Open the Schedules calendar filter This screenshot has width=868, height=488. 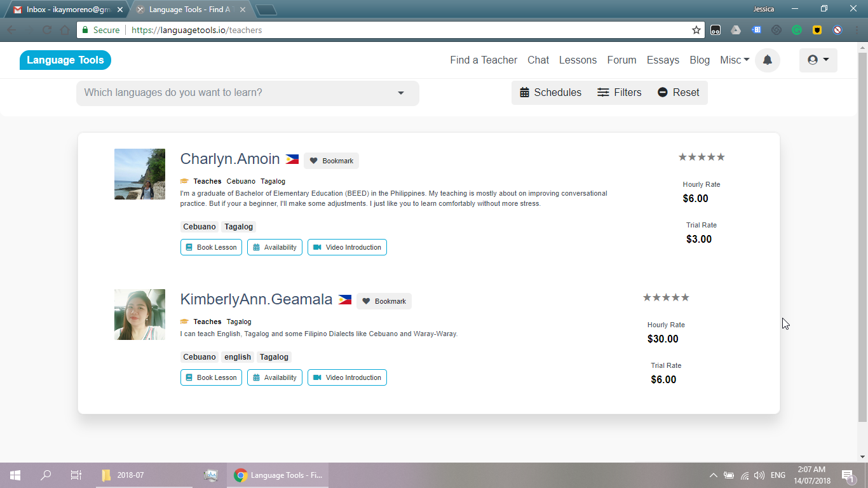pyautogui.click(x=550, y=93)
